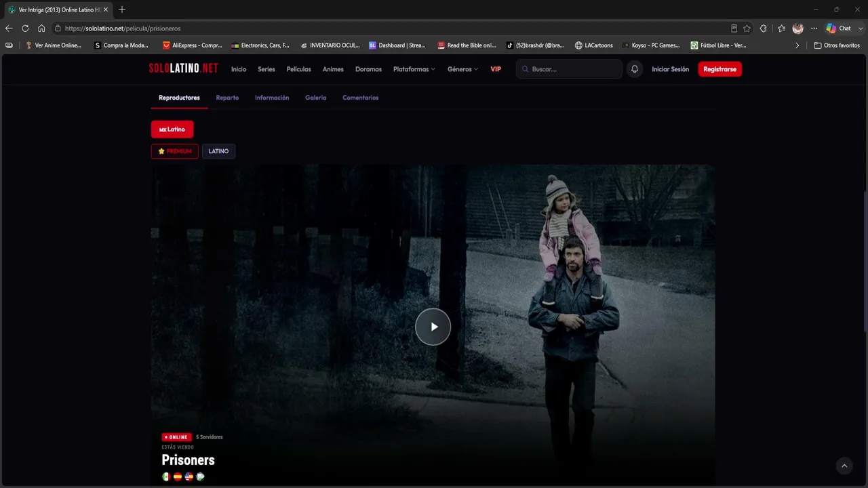The height and width of the screenshot is (488, 868).
Task: Open immersive reader view icon
Action: pyautogui.click(x=734, y=28)
